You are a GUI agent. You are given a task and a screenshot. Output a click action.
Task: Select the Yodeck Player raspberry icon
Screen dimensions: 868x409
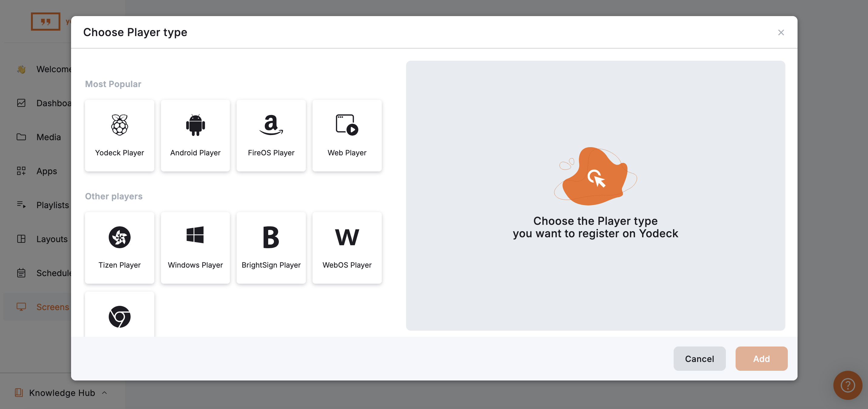119,125
